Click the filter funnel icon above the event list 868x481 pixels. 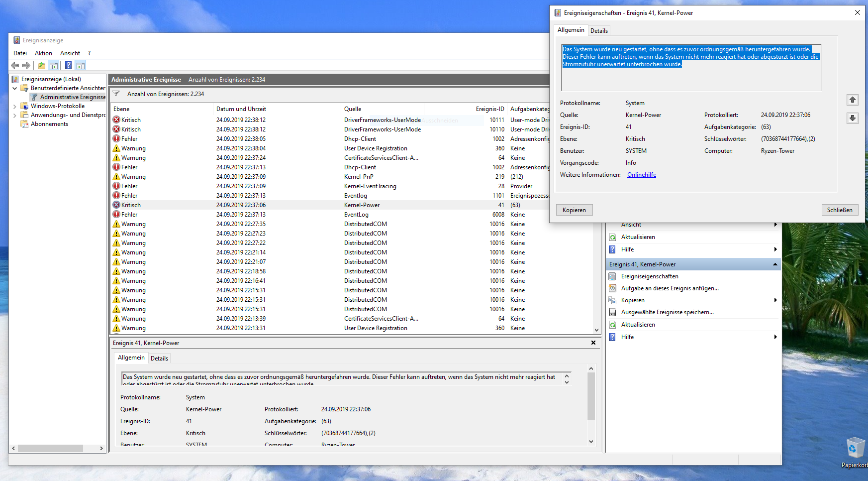(x=116, y=94)
